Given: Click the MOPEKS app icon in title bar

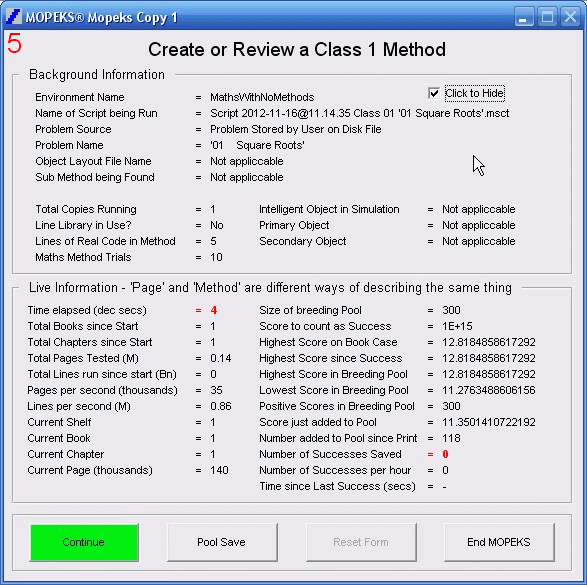Looking at the screenshot, I should tap(14, 17).
